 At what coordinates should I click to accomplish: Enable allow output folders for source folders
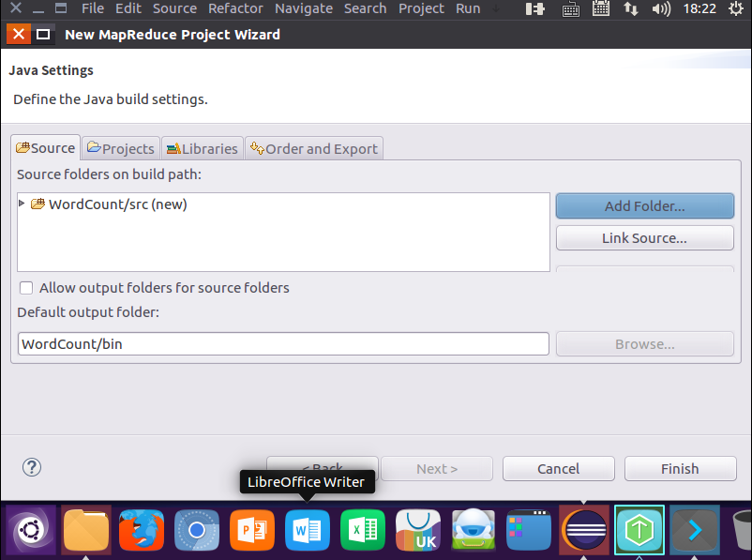point(25,288)
